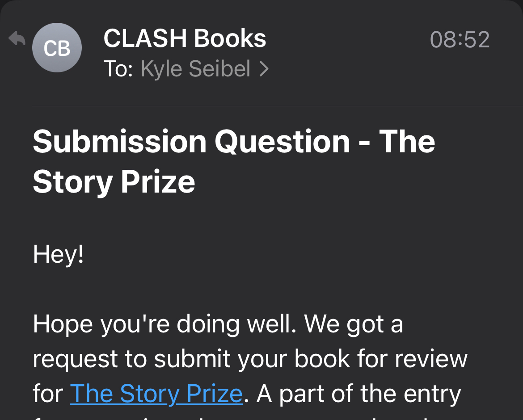This screenshot has height=420, width=523.
Task: Open CLASH Books sender details
Action: (185, 38)
